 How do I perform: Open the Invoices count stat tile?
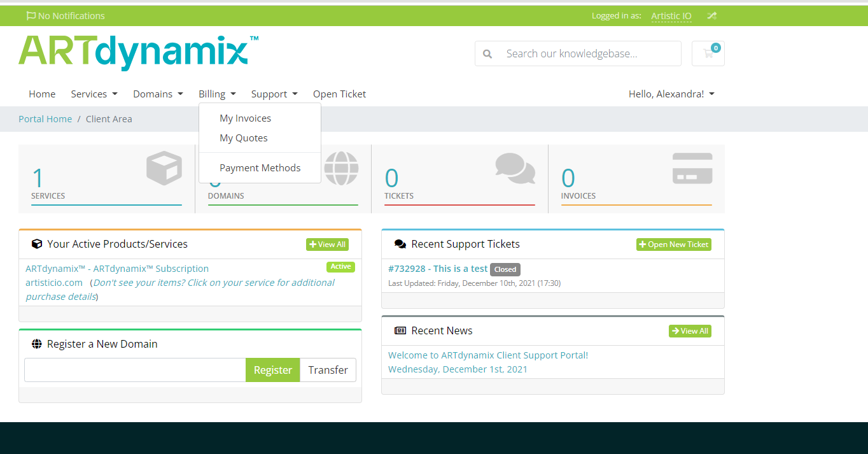click(636, 179)
